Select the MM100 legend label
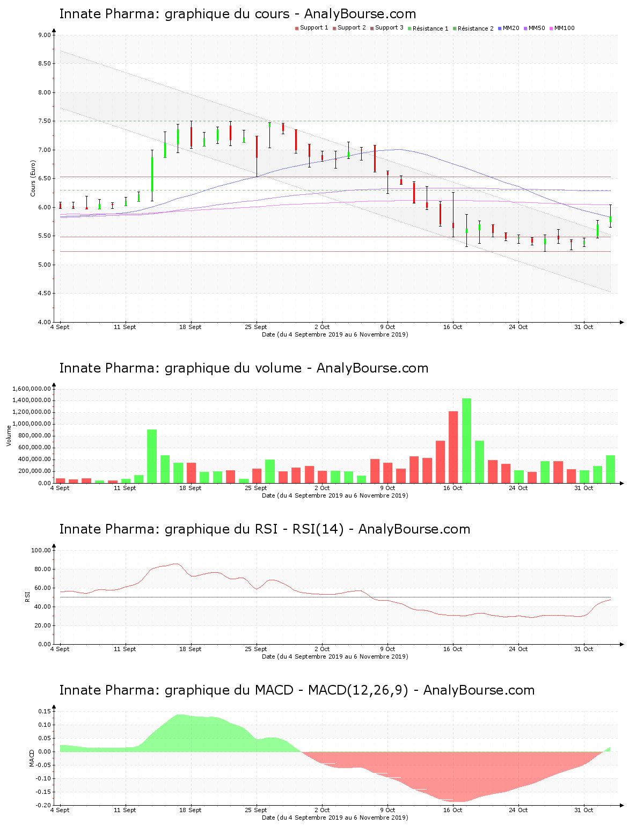Screen dimensions: 644x832 tap(565, 28)
